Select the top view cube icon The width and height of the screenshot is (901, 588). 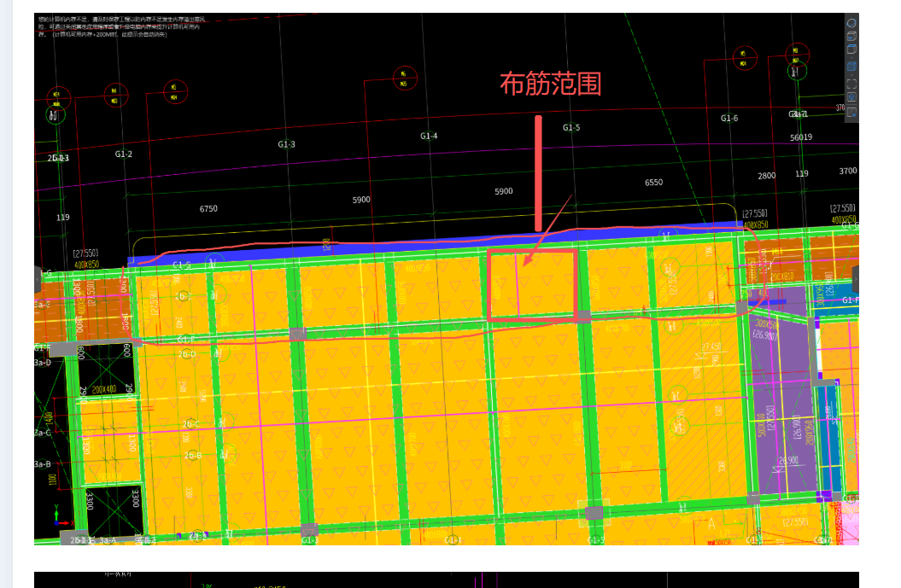[x=851, y=49]
